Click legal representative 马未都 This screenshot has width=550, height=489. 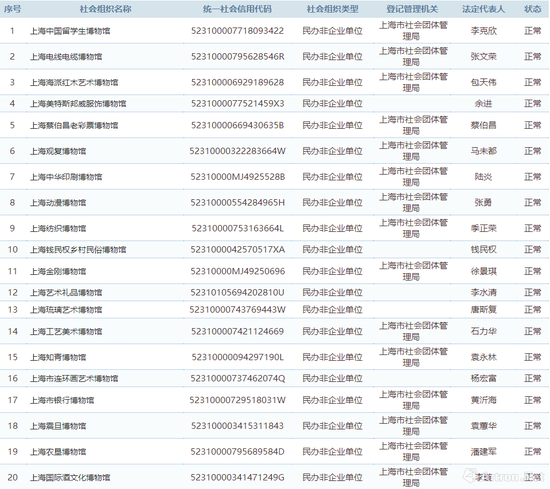pos(483,151)
